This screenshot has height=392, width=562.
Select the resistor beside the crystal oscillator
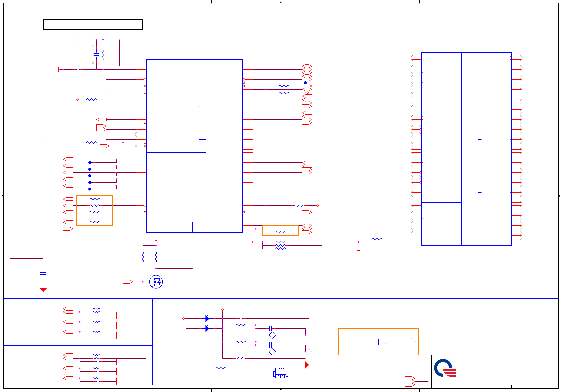103,55
